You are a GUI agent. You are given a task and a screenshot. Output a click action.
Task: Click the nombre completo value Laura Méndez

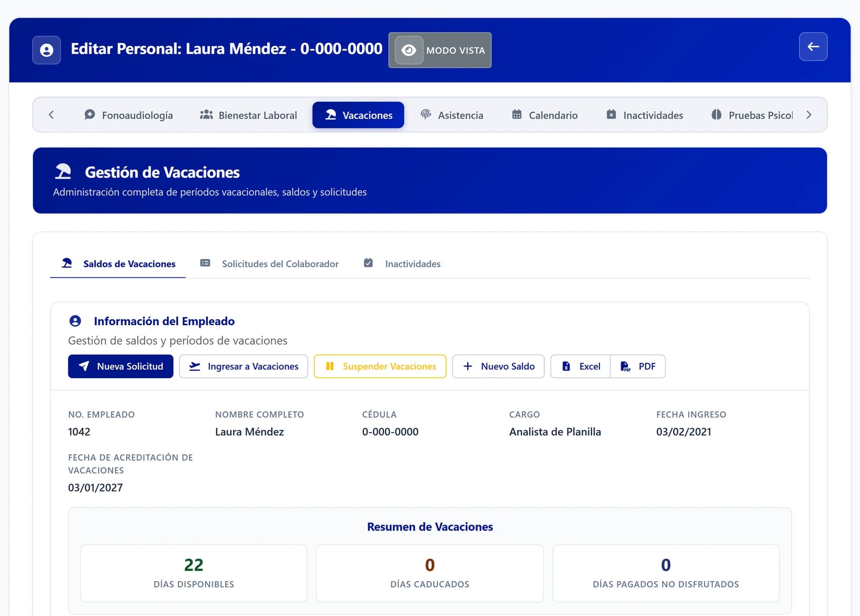(249, 432)
